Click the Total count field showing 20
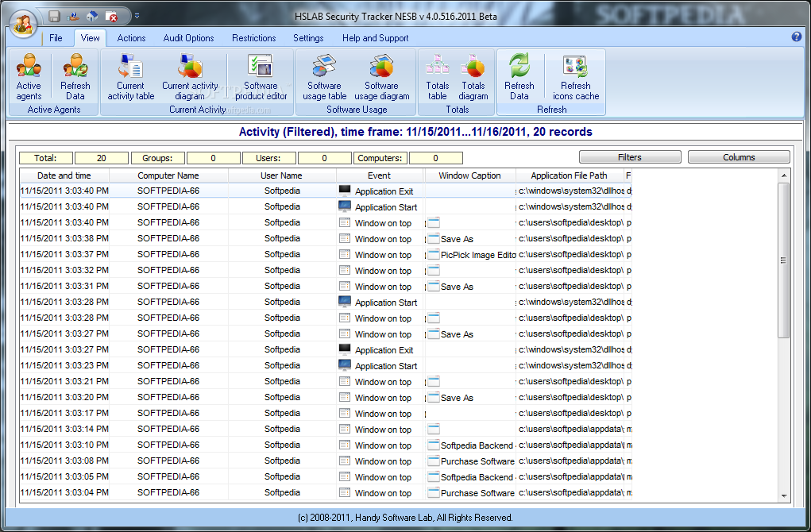 point(102,158)
